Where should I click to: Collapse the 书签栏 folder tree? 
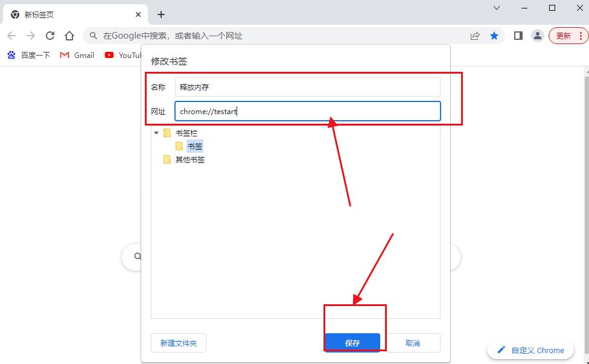pos(157,133)
